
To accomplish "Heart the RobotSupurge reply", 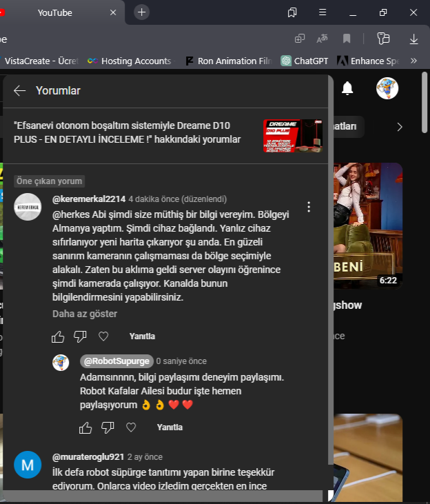I will point(131,427).
